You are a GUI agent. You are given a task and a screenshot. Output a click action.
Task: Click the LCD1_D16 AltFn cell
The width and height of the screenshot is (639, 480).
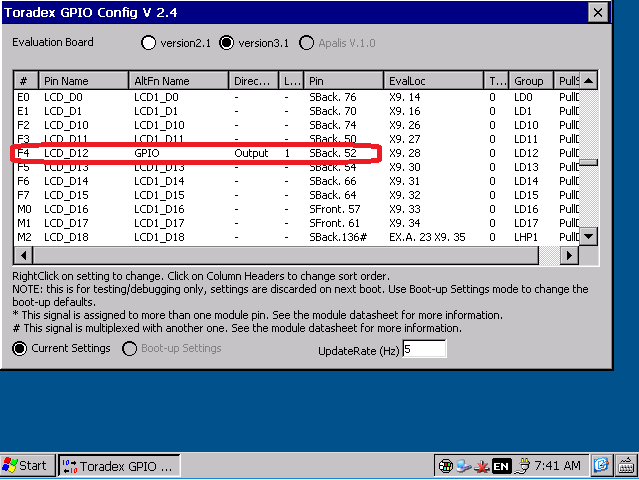(159, 209)
